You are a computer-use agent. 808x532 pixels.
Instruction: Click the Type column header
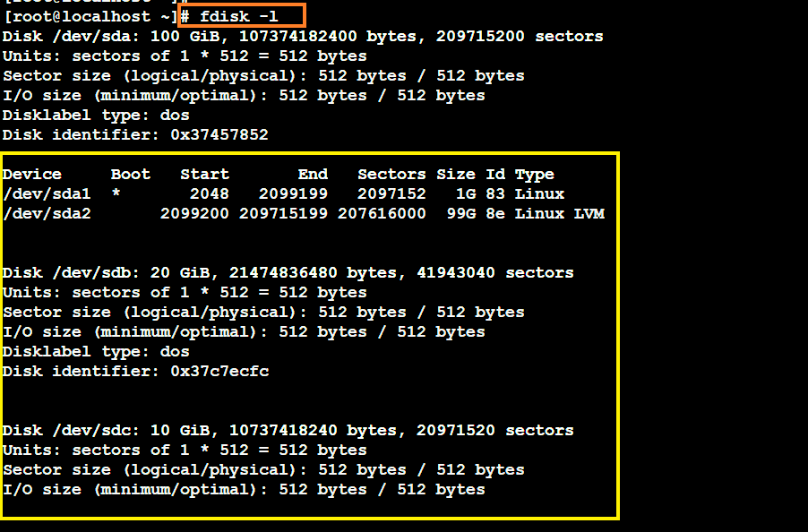(534, 175)
